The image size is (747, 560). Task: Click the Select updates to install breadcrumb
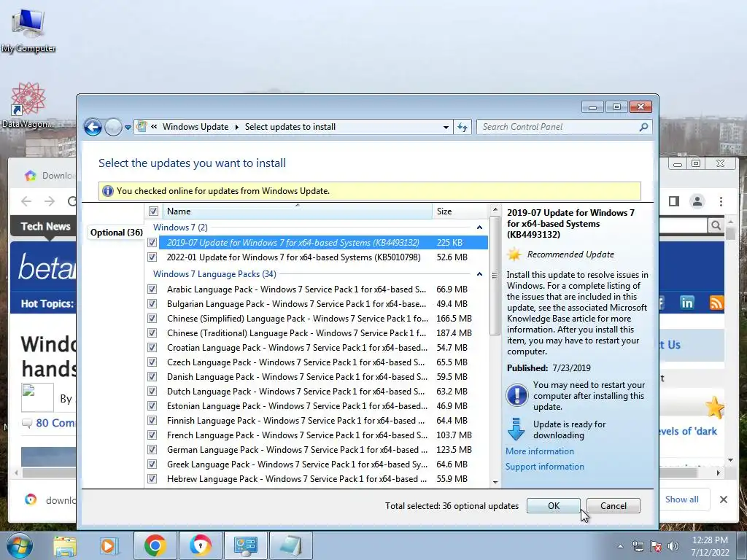tap(290, 127)
